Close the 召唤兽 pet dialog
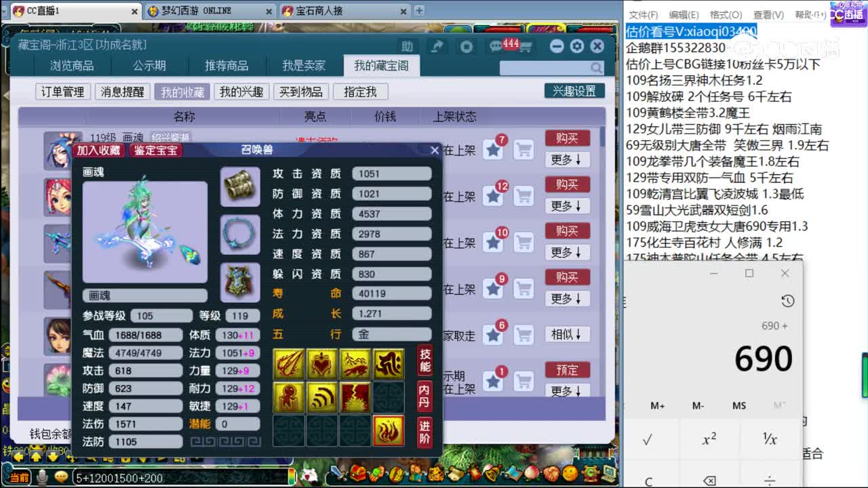 435,150
